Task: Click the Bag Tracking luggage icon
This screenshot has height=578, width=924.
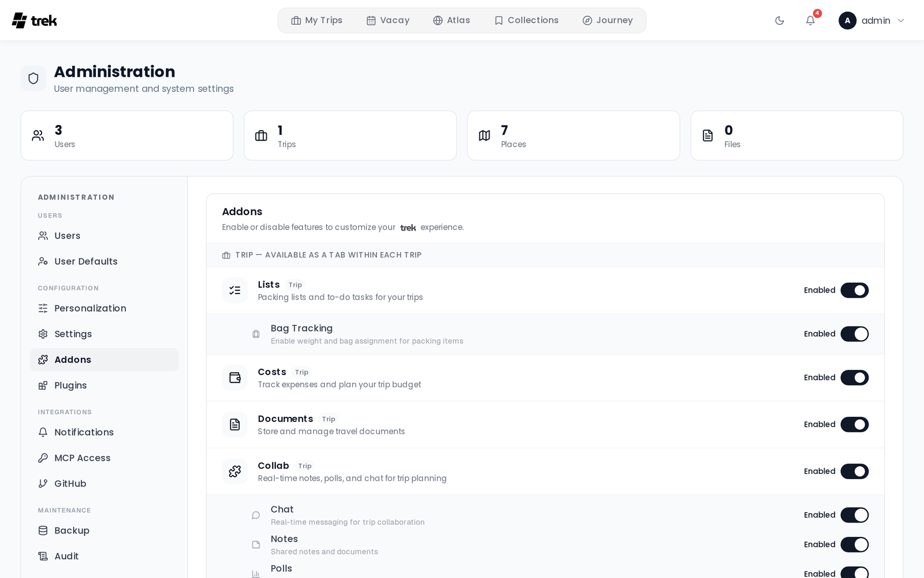Action: point(256,334)
